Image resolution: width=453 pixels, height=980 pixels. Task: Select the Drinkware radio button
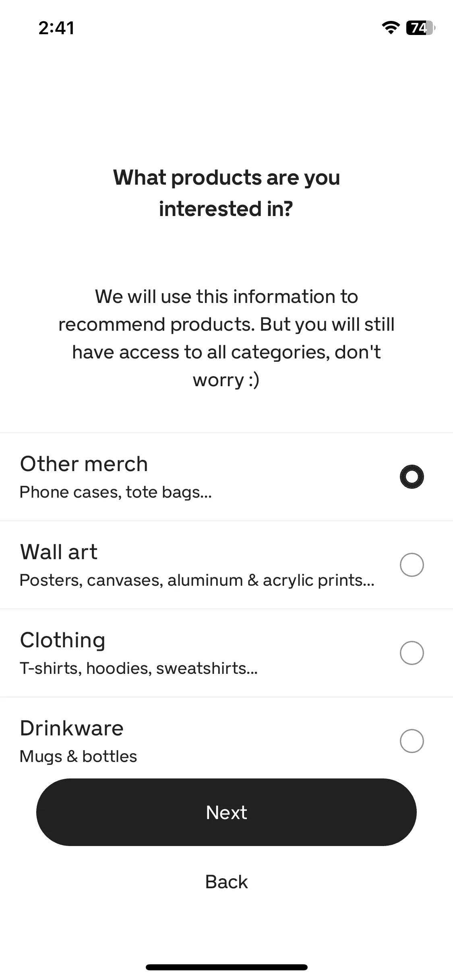[x=412, y=741]
